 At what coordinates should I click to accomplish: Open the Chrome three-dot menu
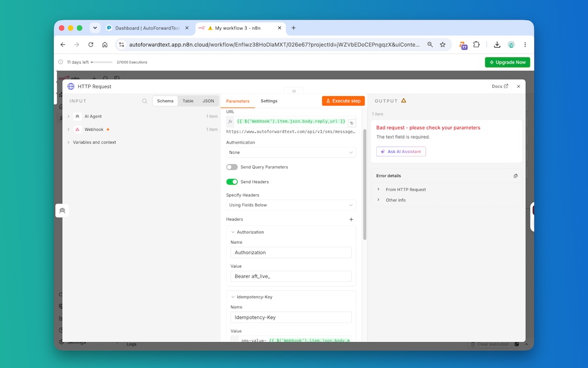[x=525, y=45]
